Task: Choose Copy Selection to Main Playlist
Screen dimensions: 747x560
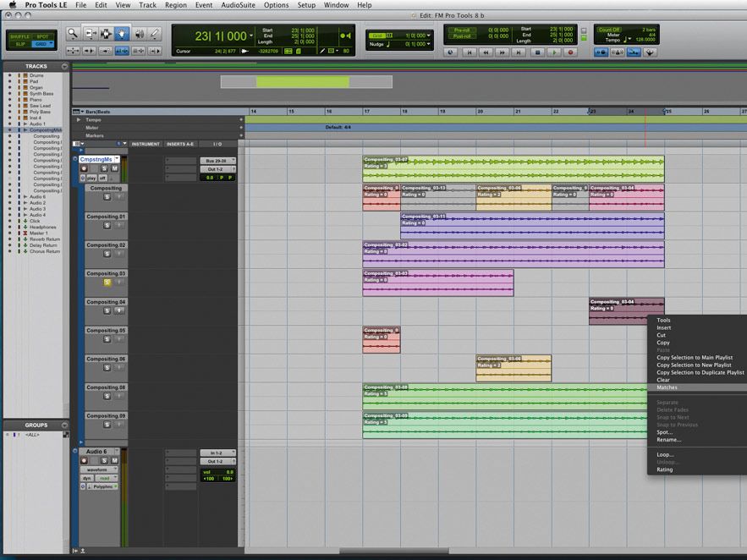Action: point(695,358)
